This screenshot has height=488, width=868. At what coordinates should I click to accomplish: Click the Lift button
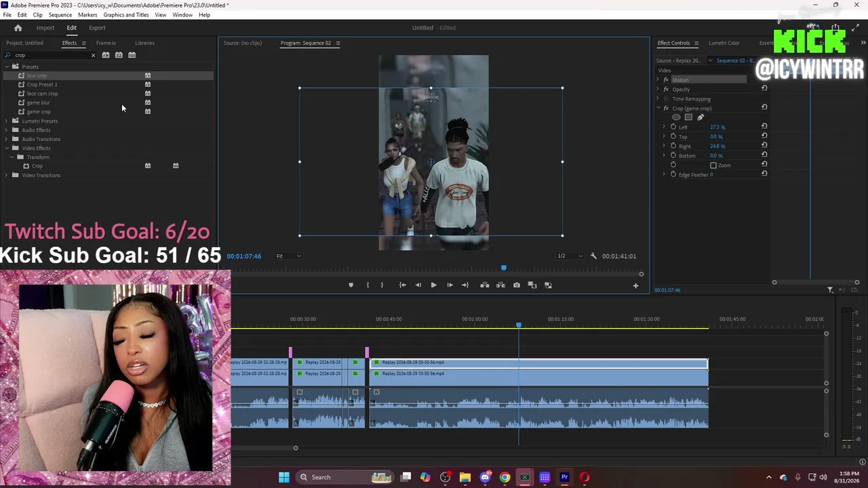(485, 285)
